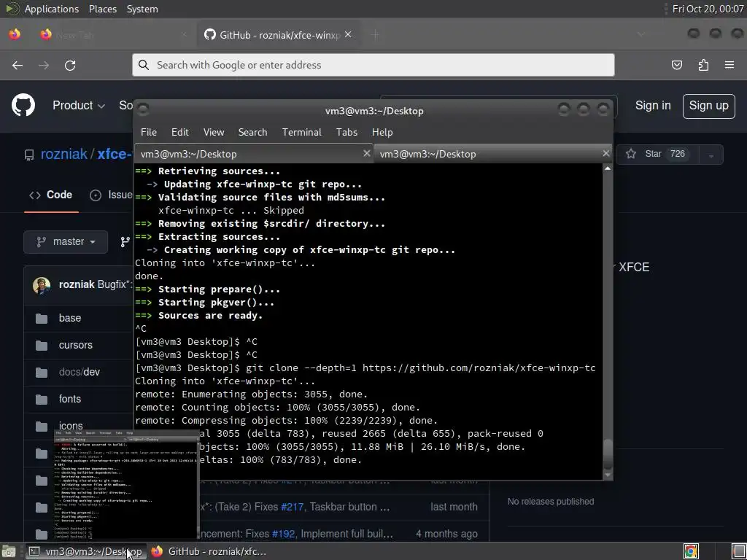Click the terminal vertical scrollbar thumb
The image size is (747, 560).
pos(608,454)
